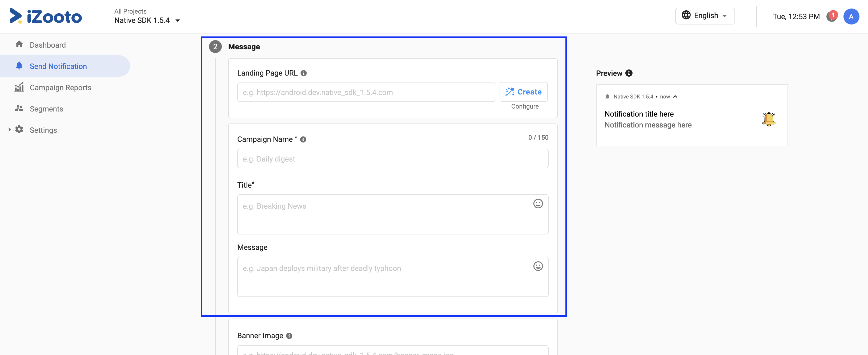This screenshot has width=868, height=355.
Task: Open the English language dropdown
Action: [x=705, y=16]
